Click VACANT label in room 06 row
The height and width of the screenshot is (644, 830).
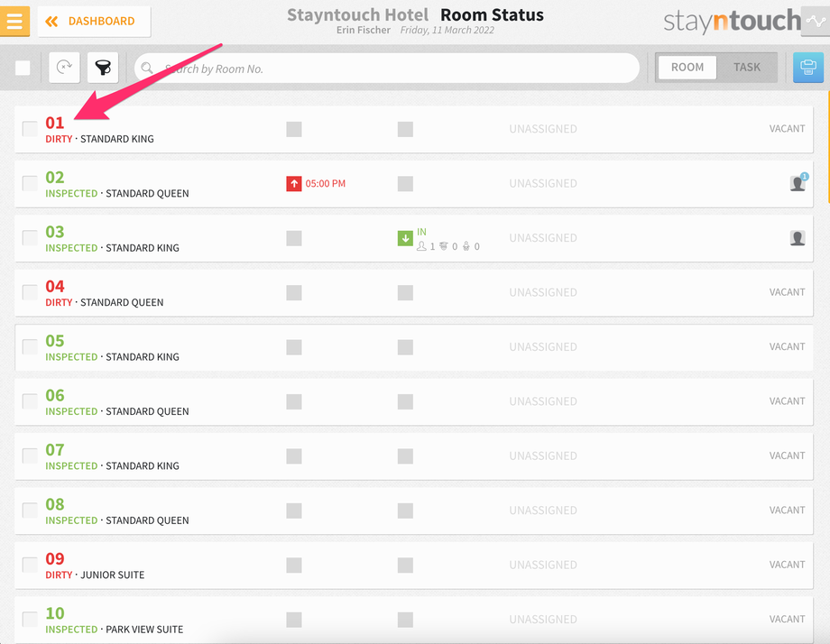[787, 401]
